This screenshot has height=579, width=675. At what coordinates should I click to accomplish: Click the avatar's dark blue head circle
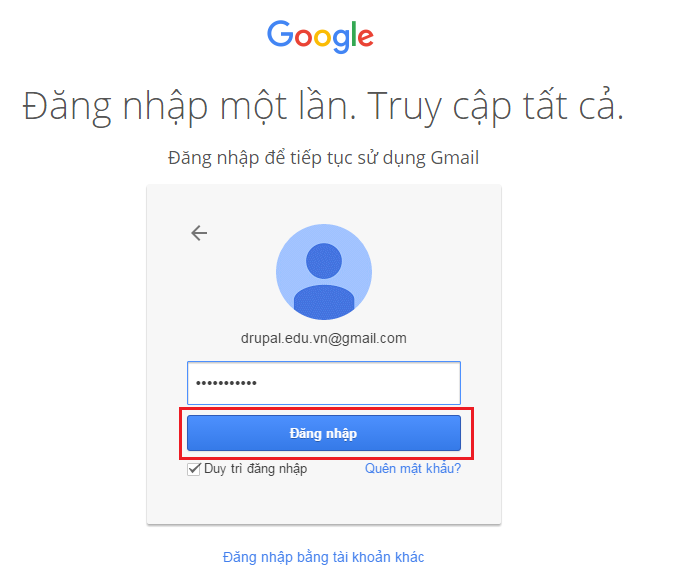pyautogui.click(x=324, y=261)
